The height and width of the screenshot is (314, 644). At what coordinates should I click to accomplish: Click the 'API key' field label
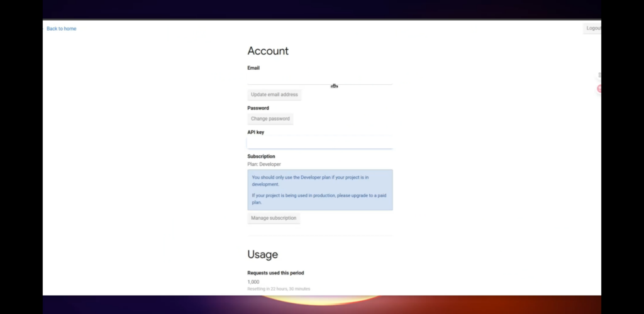[257, 133]
